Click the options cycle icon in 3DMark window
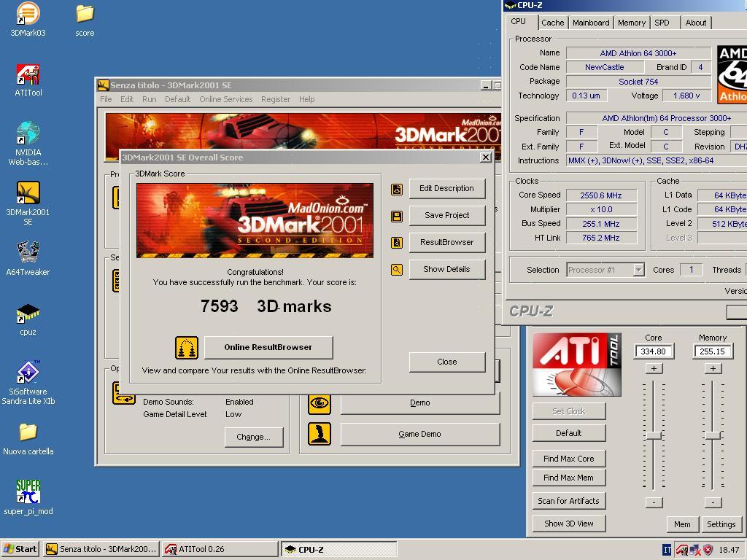The height and width of the screenshot is (560, 747). pos(124,393)
